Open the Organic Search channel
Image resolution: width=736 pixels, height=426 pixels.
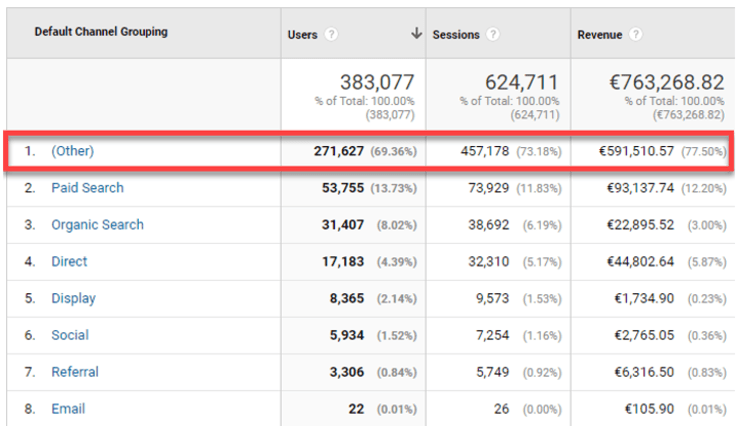click(97, 225)
